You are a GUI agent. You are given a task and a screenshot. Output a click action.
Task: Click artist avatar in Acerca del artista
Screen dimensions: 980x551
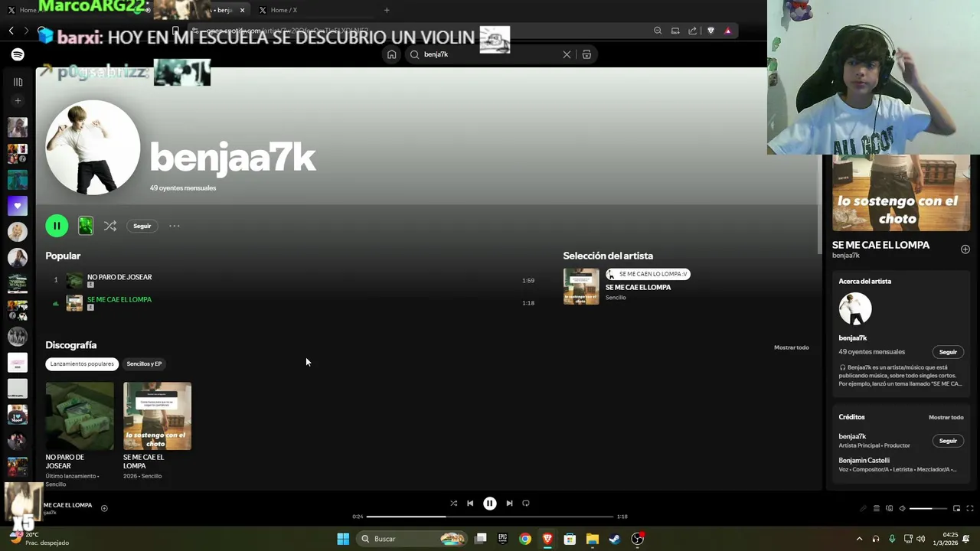pyautogui.click(x=855, y=309)
